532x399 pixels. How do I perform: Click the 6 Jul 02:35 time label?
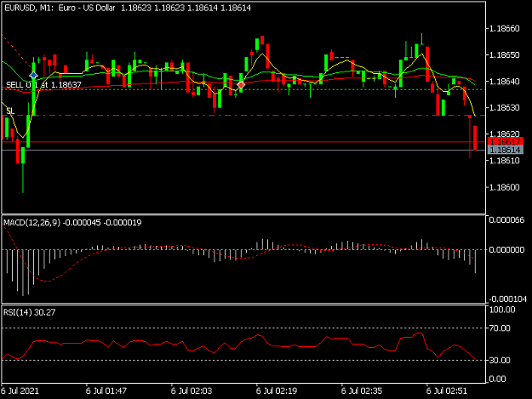point(362,390)
